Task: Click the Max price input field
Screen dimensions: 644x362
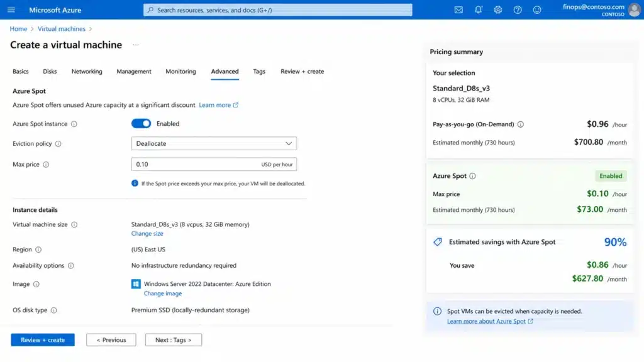Action: (214, 164)
